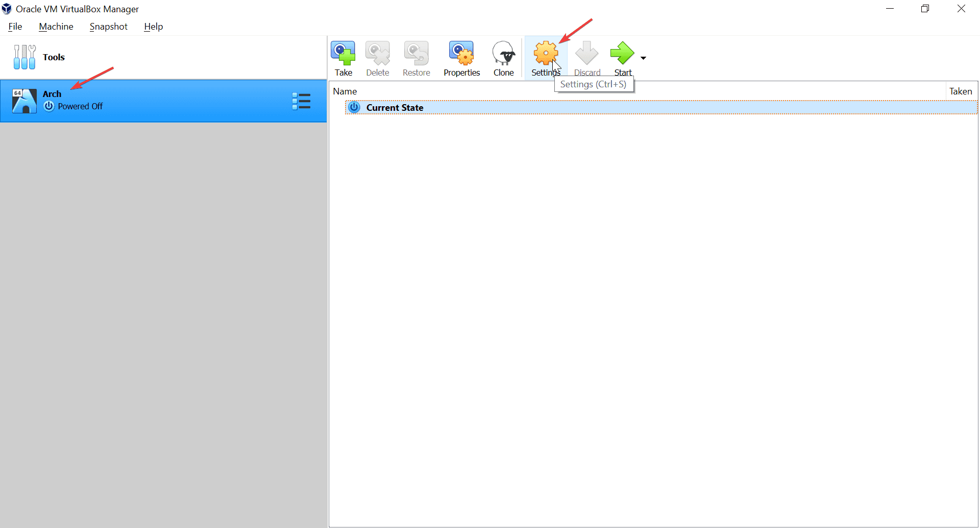Click the Arch OS 64-bit icon

click(x=24, y=101)
